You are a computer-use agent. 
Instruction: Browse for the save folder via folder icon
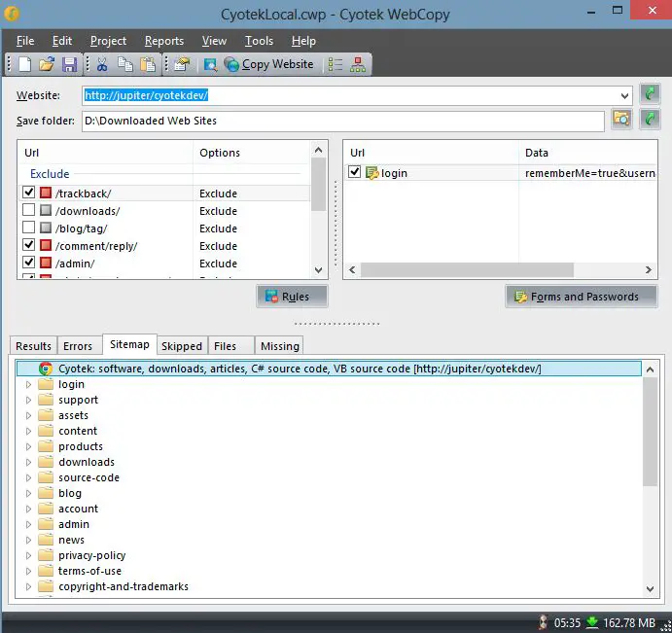tap(621, 119)
